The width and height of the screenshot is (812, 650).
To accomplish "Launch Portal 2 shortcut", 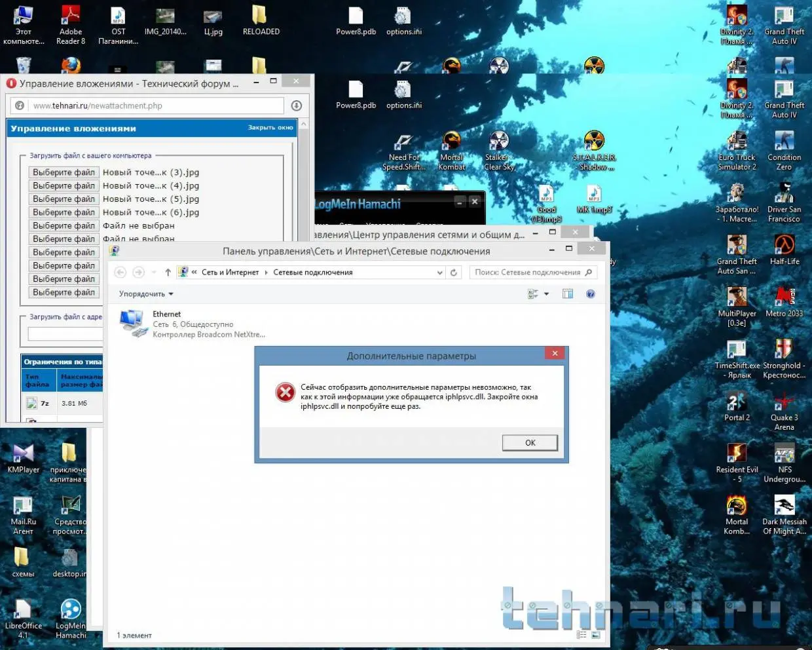I will [737, 406].
